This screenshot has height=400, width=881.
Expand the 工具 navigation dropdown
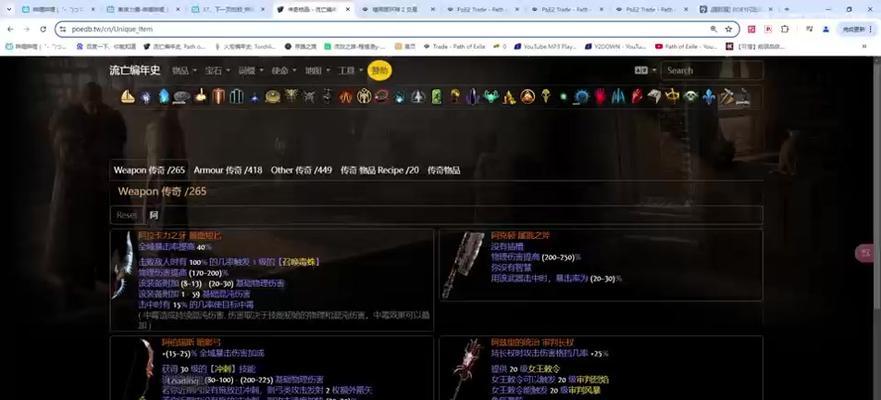coord(351,70)
